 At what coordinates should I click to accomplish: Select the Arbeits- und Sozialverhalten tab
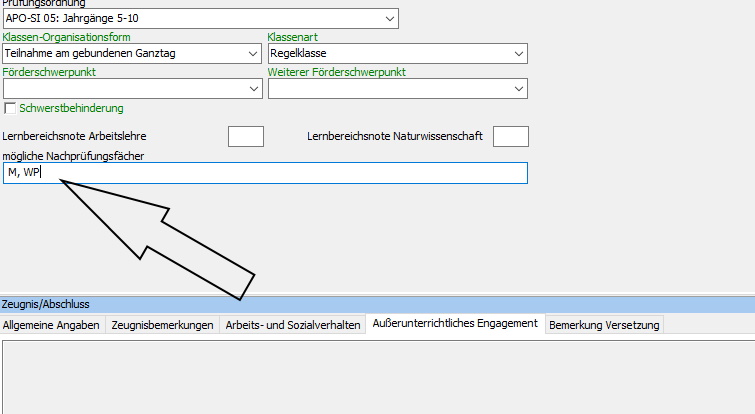[293, 325]
